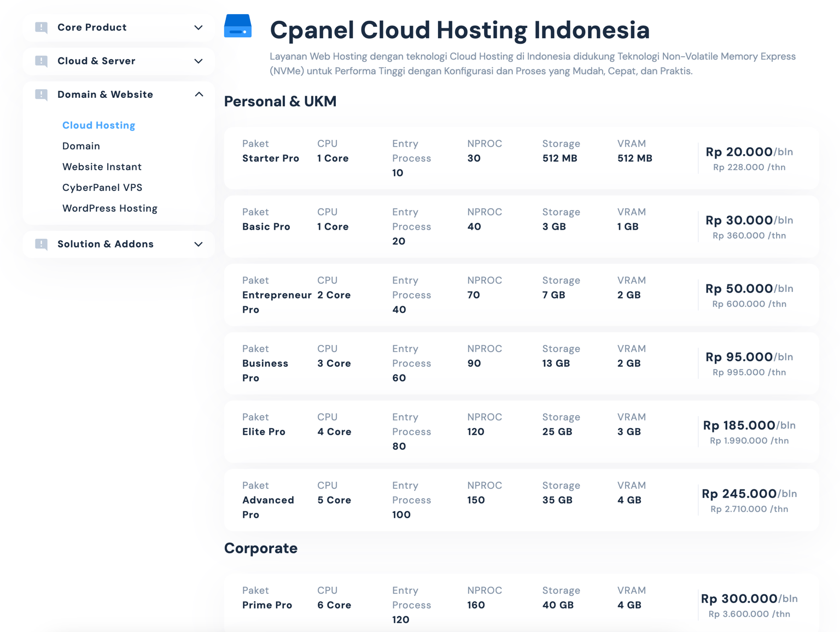This screenshot has width=840, height=632.
Task: Open the WordPress Hosting link
Action: point(110,208)
